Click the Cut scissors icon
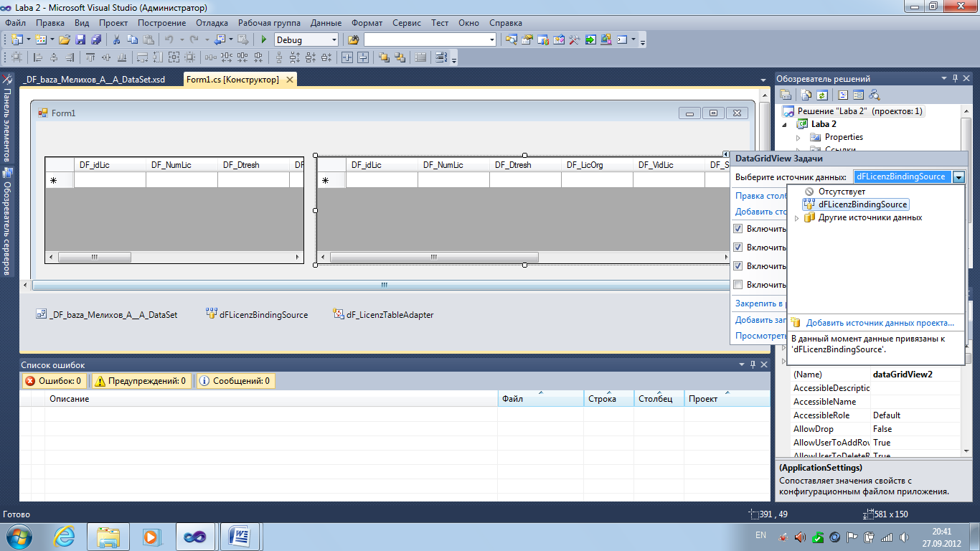 117,40
